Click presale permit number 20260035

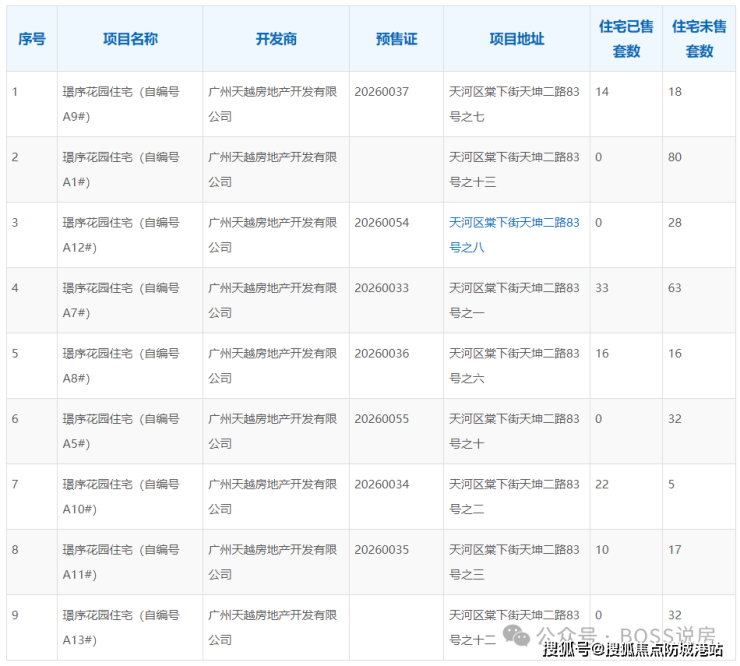tap(382, 549)
